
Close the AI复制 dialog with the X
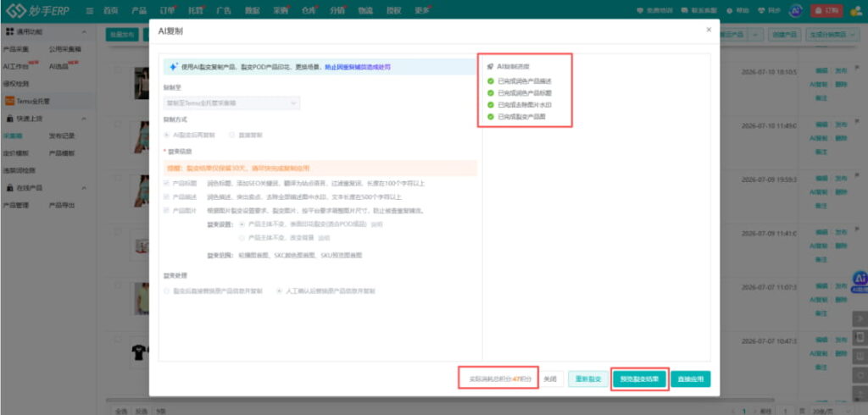tap(709, 30)
